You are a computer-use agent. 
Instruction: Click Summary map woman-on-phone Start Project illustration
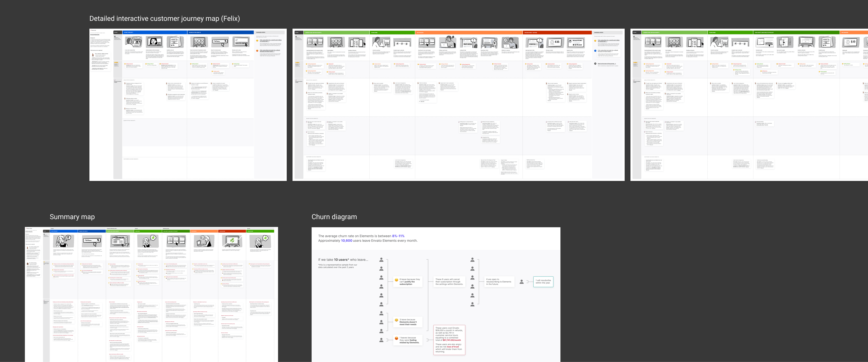(64, 241)
